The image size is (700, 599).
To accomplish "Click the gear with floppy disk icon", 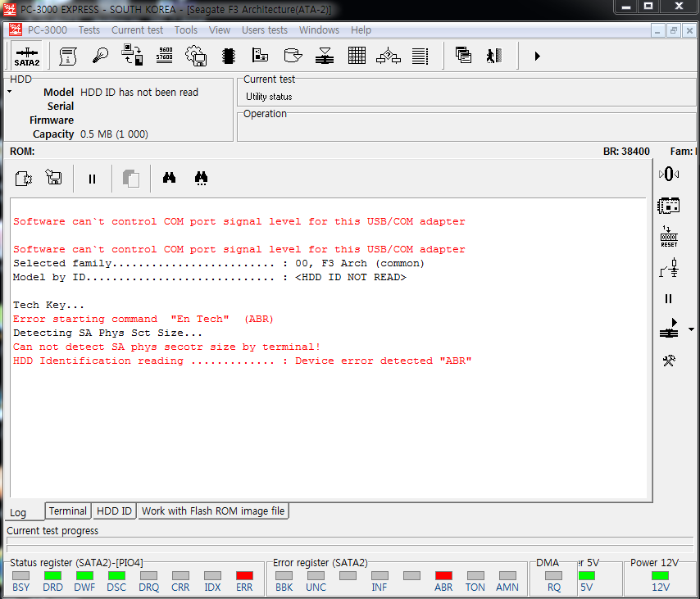I will (x=196, y=57).
